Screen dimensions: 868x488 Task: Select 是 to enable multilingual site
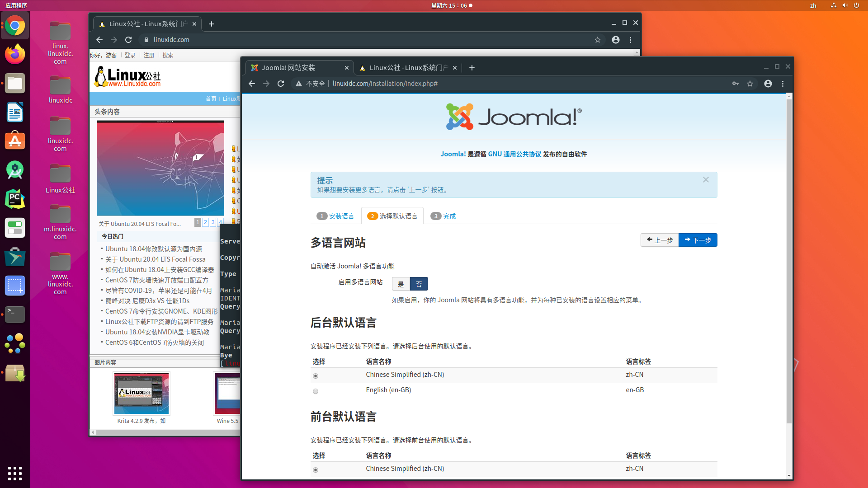(401, 284)
